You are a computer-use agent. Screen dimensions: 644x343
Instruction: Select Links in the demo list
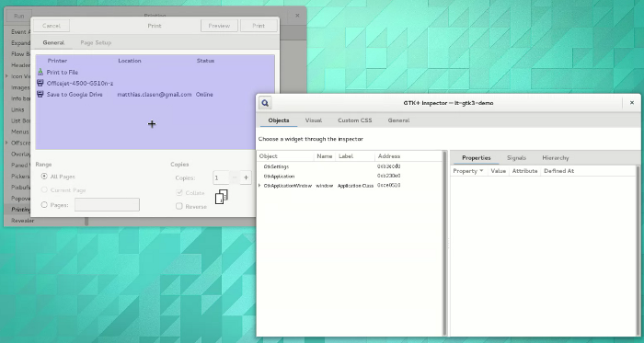17,109
